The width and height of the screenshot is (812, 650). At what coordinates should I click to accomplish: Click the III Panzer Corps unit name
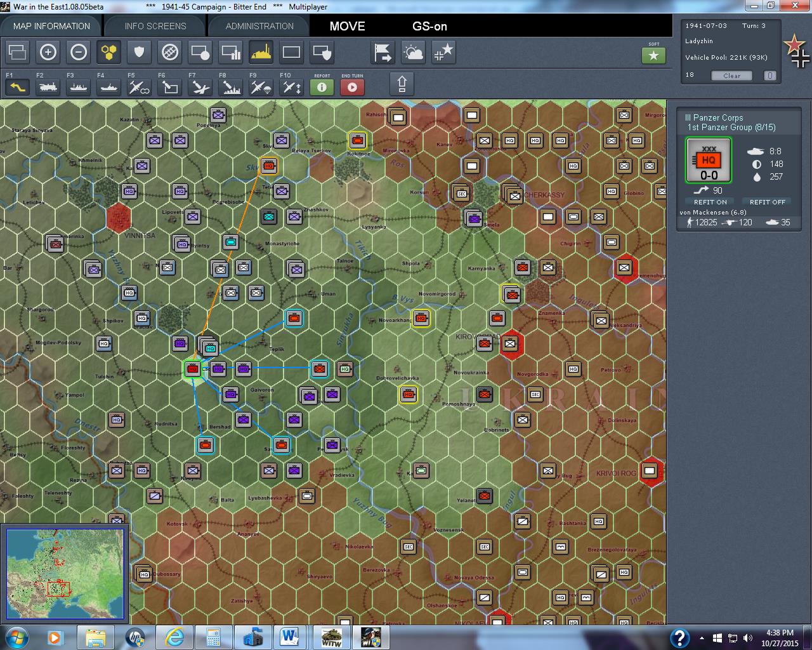714,117
